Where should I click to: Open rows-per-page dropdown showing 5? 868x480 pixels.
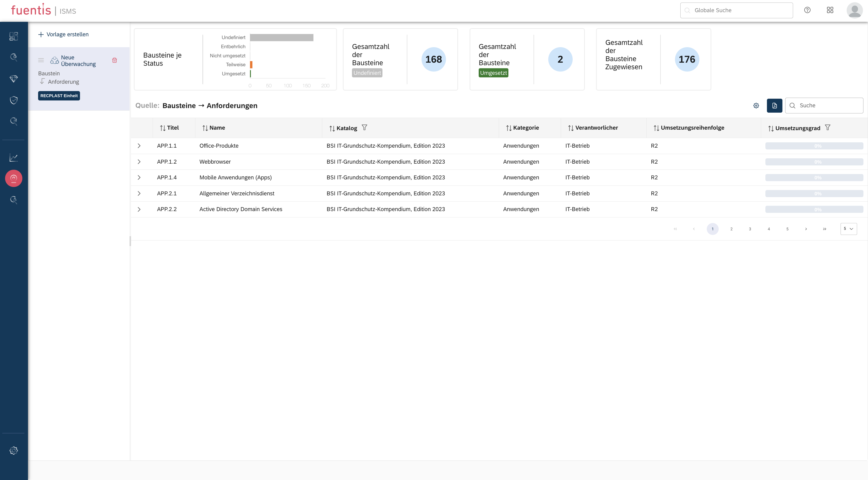[848, 229]
